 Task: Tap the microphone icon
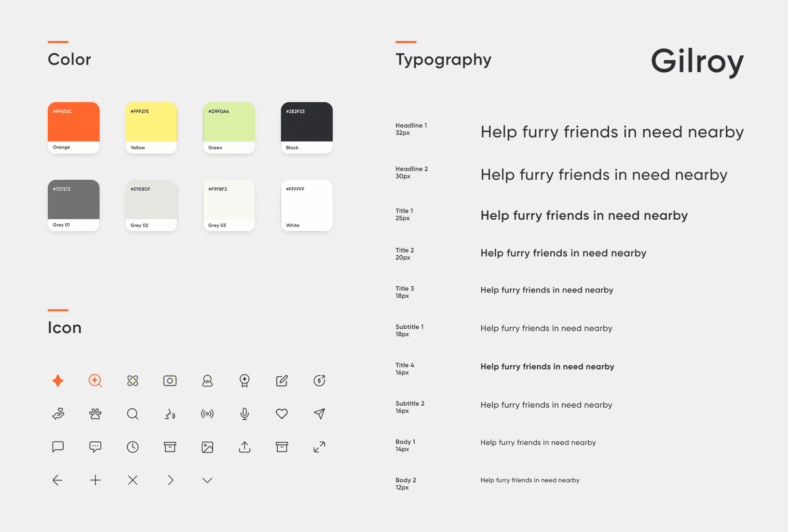(x=245, y=413)
